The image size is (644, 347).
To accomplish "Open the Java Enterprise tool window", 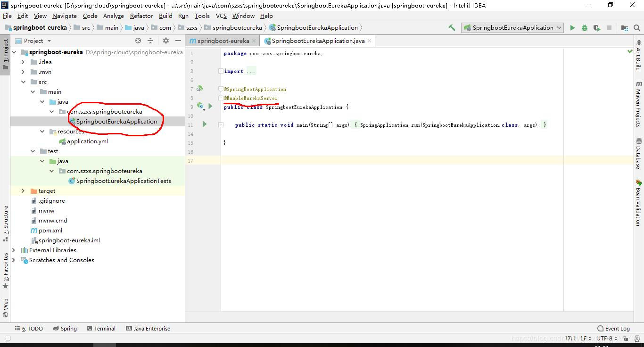I will 148,329.
